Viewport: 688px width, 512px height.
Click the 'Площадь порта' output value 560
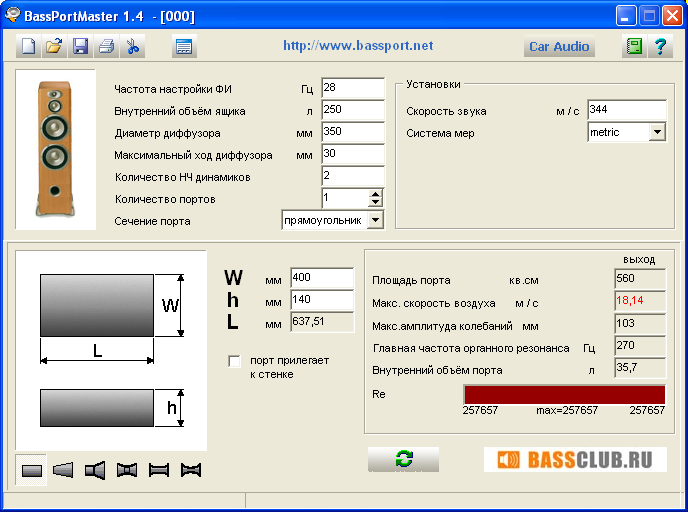[x=640, y=279]
